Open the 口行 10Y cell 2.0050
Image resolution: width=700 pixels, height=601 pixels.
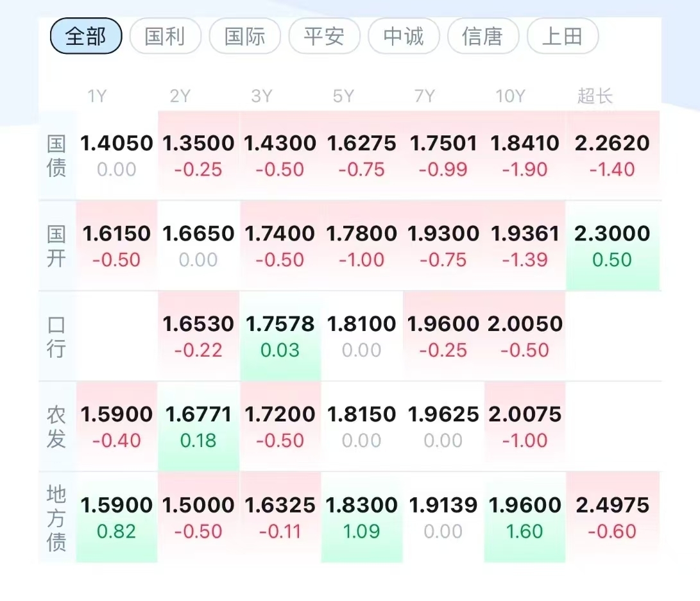[x=525, y=336]
